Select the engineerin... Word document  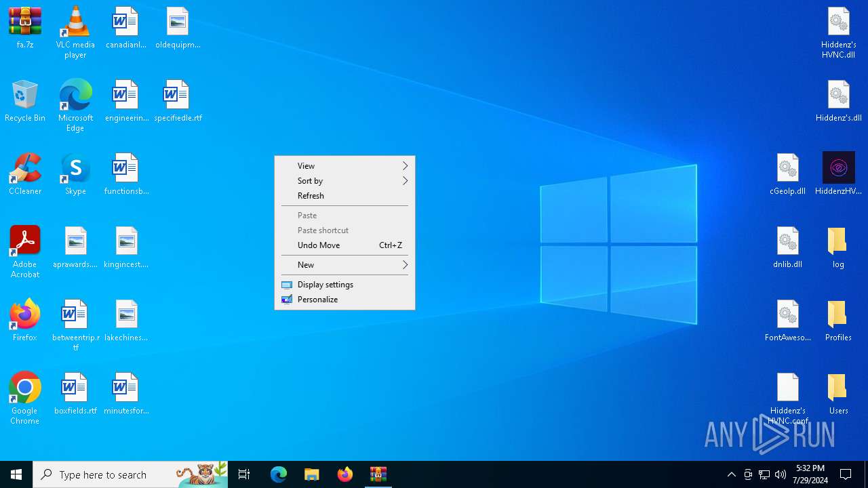click(126, 101)
